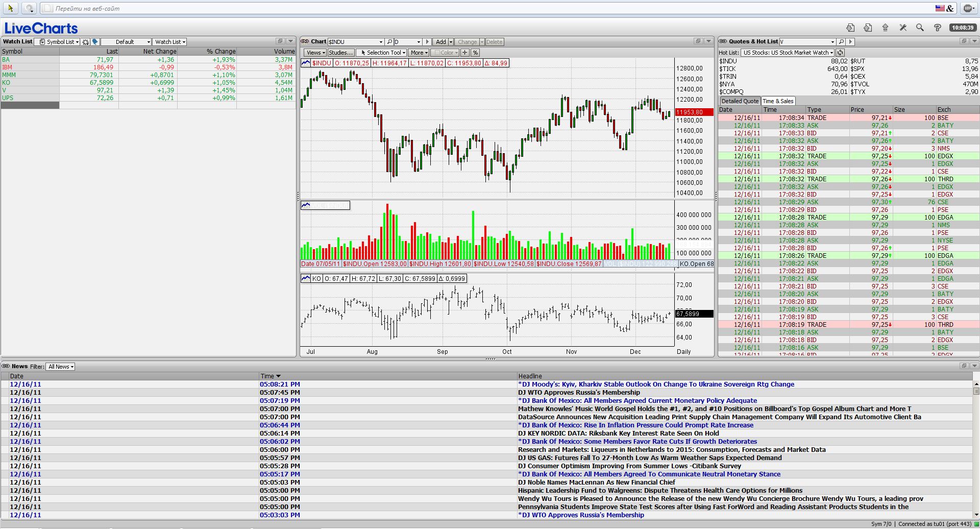Open help via the question mark icon
This screenshot has height=529, width=980.
(x=937, y=28)
